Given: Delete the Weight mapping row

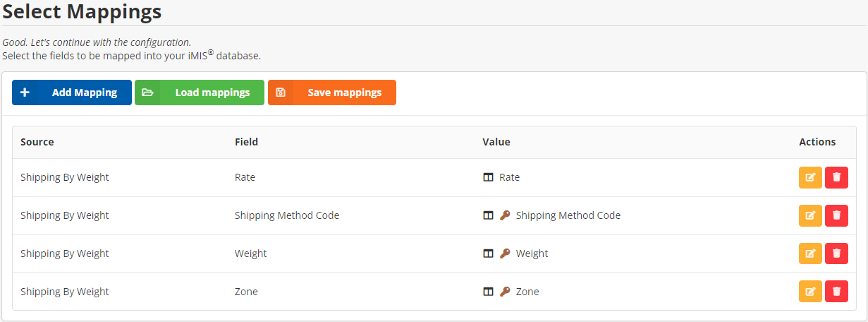Looking at the screenshot, I should (836, 254).
